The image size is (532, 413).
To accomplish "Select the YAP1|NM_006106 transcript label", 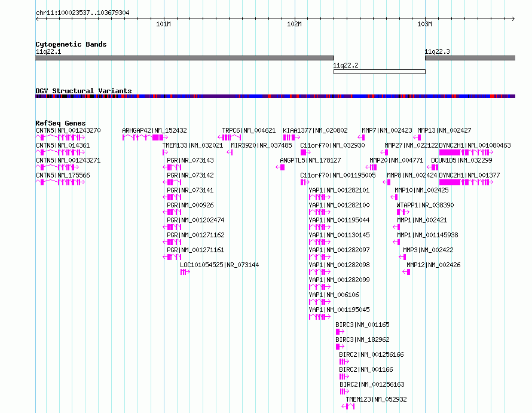I will (334, 295).
